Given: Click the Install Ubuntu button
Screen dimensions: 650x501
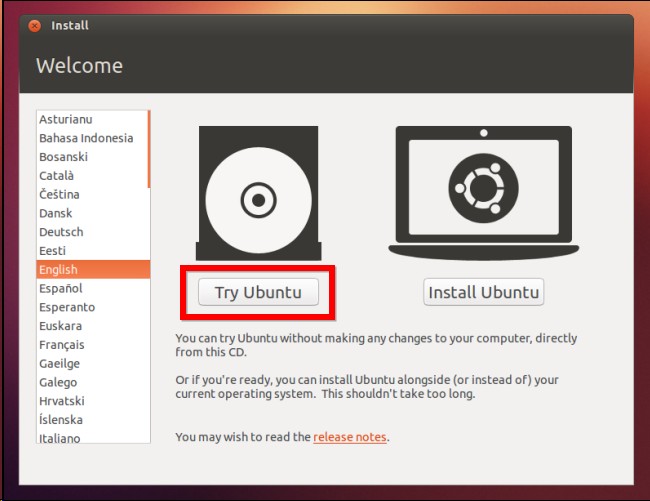Looking at the screenshot, I should click(483, 292).
